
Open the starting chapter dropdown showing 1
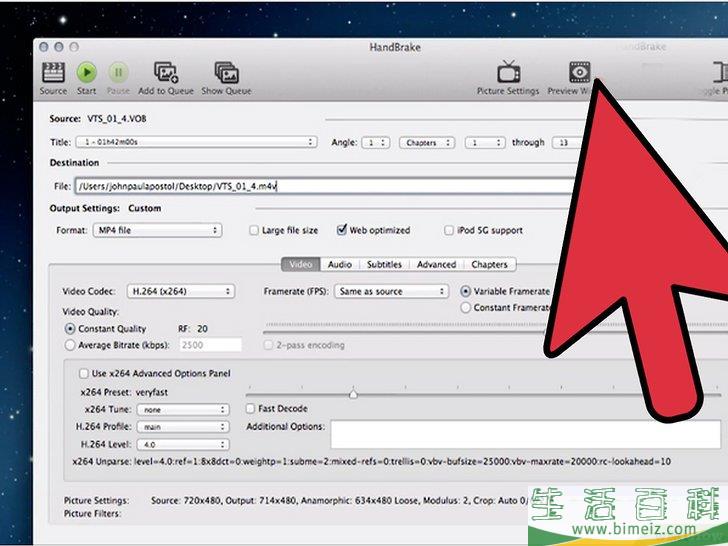pyautogui.click(x=485, y=143)
